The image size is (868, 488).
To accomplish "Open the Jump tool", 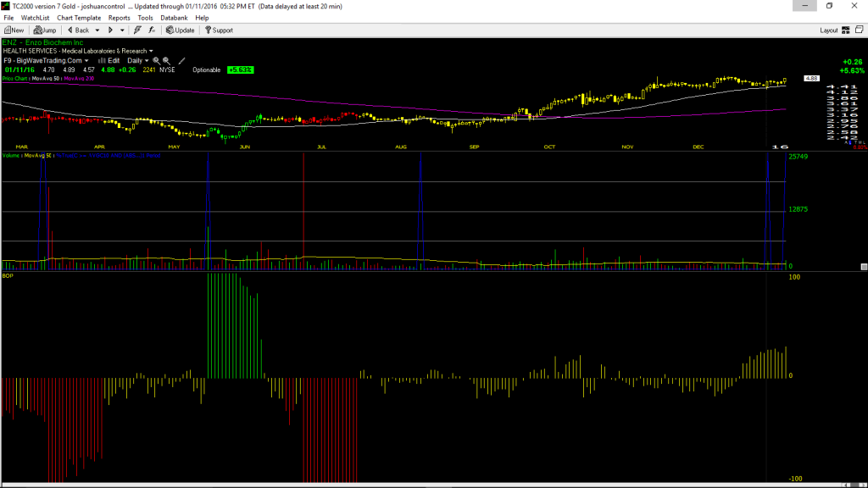I will 45,30.
